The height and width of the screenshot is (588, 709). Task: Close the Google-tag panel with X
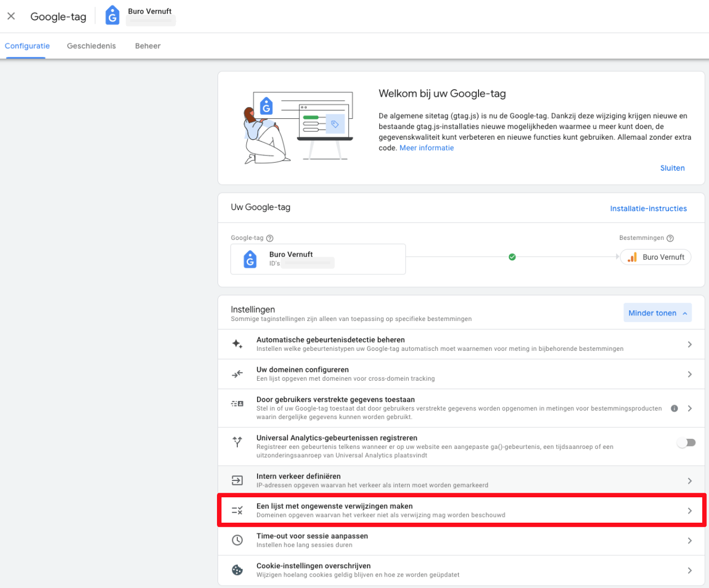coord(11,16)
